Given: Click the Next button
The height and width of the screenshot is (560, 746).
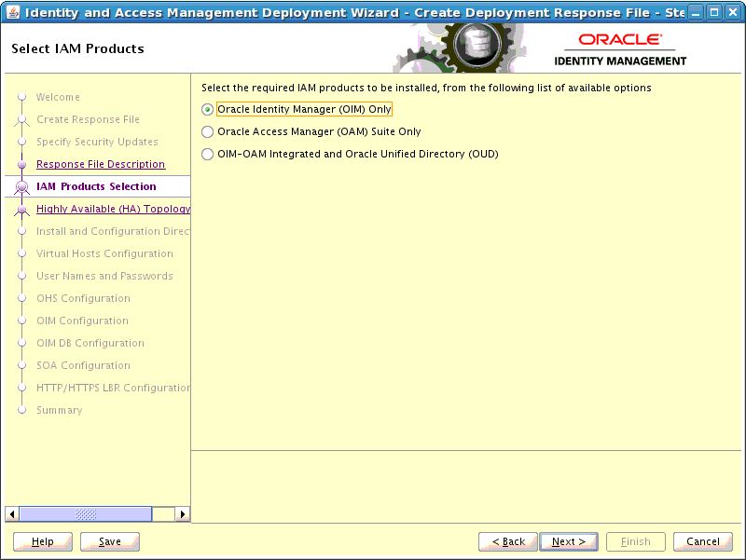Looking at the screenshot, I should click(x=569, y=541).
